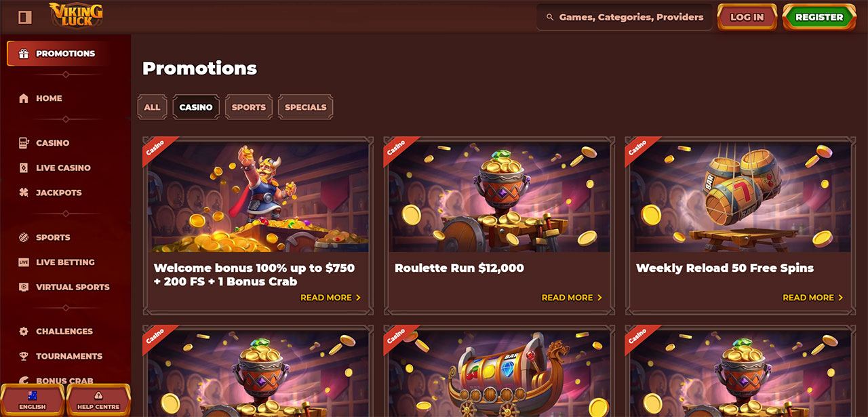
Task: Go to Home via house icon
Action: [x=24, y=98]
